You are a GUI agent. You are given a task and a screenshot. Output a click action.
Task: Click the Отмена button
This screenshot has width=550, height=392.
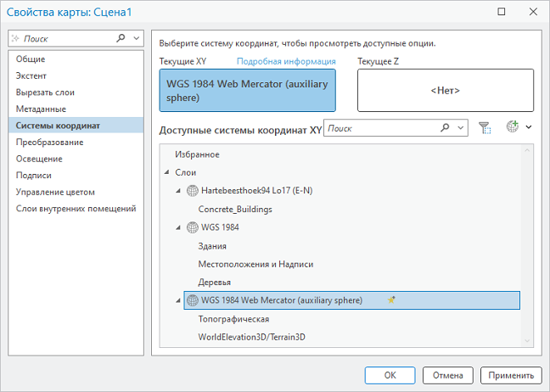[x=448, y=376]
